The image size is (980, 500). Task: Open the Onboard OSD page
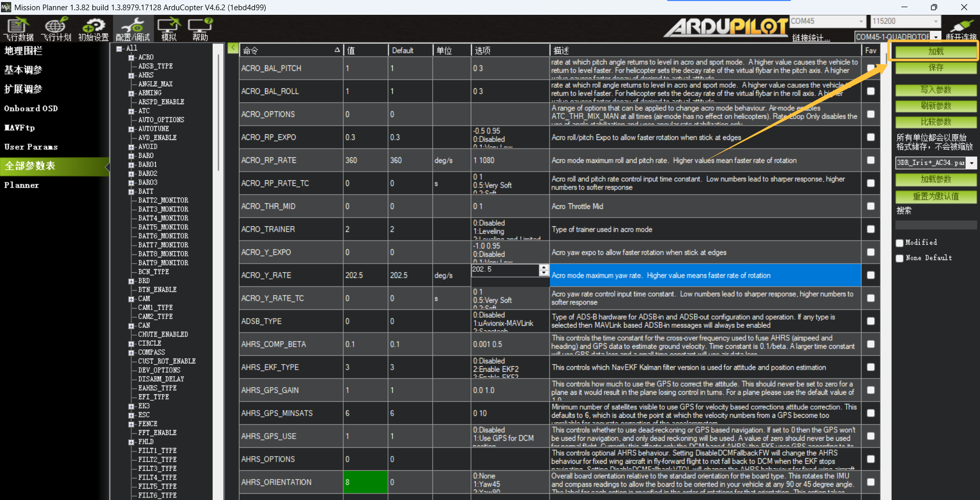coord(31,108)
